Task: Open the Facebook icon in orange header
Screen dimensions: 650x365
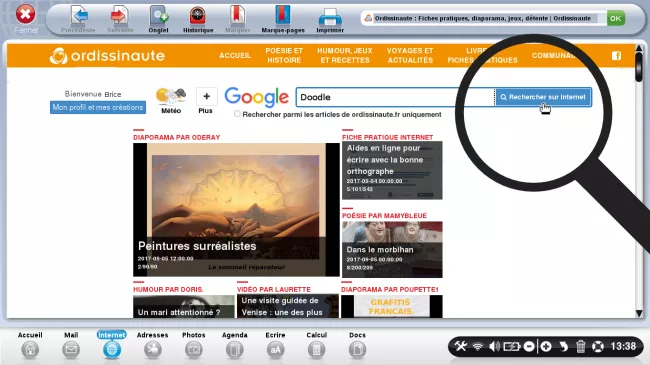Action: pos(616,56)
